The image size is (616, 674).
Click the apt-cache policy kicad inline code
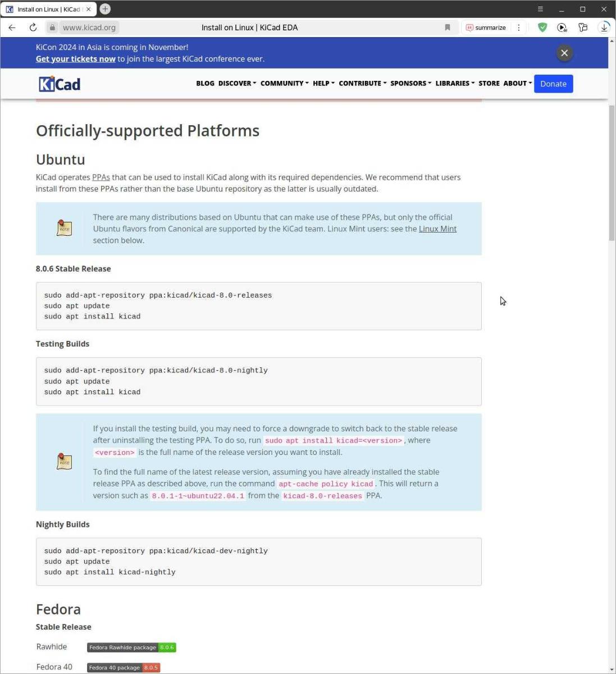point(326,484)
